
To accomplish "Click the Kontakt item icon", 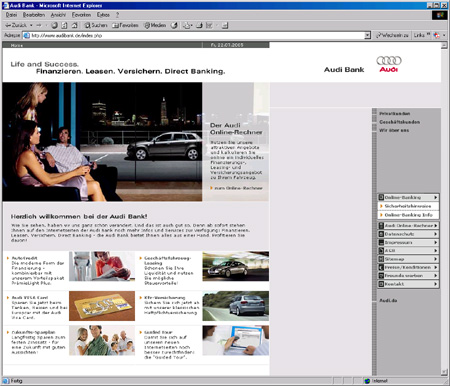I will [381, 284].
